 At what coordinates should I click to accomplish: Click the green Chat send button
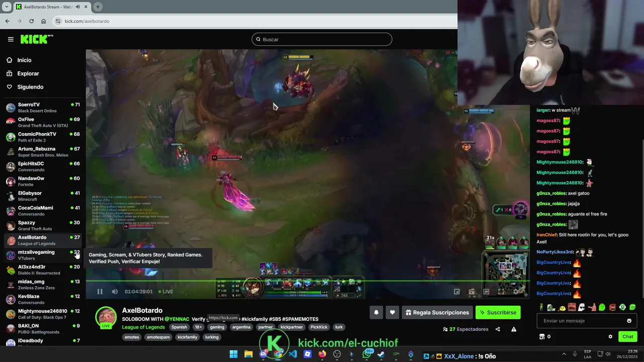pyautogui.click(x=628, y=337)
